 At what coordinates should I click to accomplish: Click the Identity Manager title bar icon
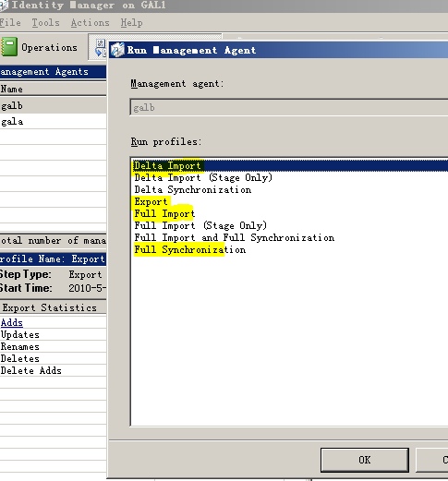tap(4, 6)
